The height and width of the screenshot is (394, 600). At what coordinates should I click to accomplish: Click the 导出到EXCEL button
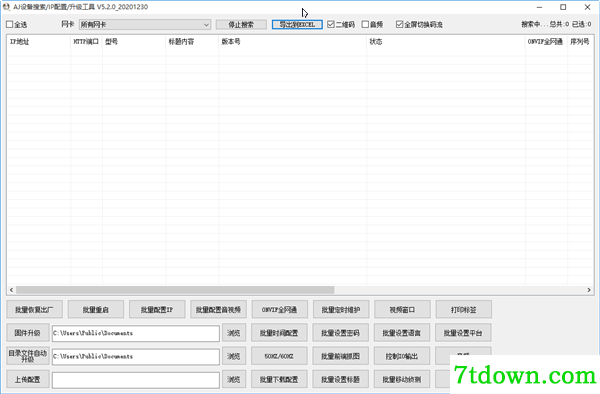[297, 24]
